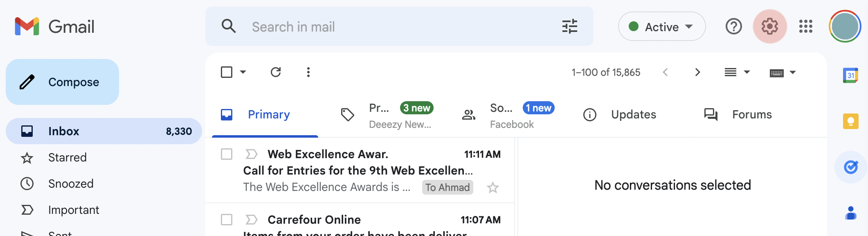Open the More options three-dot menu

308,73
